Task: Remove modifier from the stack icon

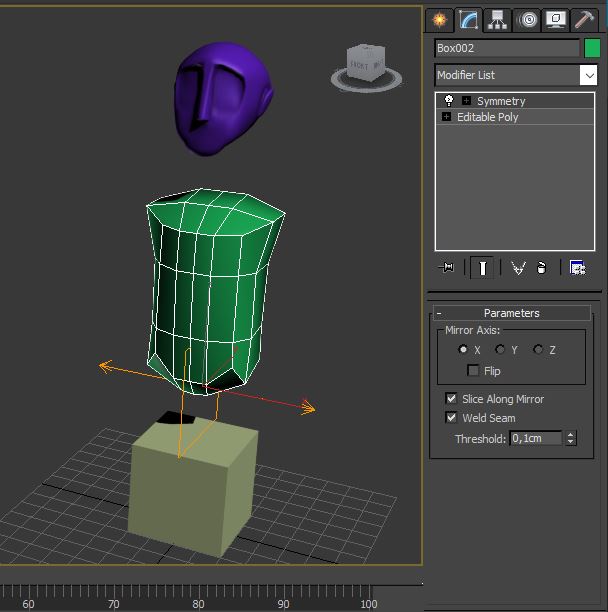Action: [541, 267]
